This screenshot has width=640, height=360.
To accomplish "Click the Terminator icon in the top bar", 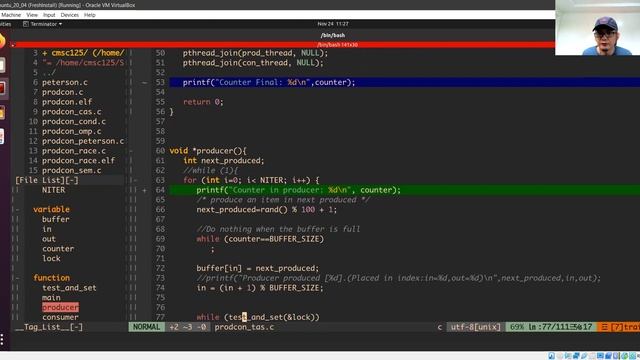I will [x=26, y=24].
